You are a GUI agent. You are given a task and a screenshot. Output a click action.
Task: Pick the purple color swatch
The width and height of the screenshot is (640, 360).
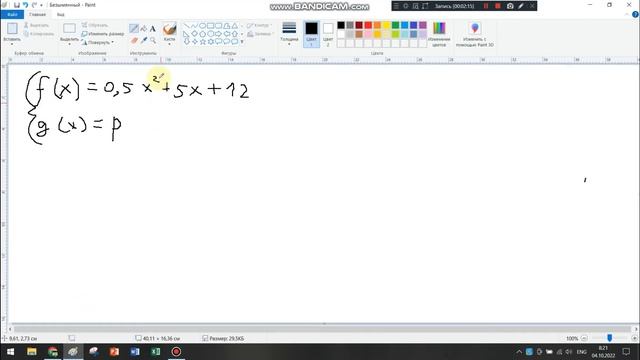[x=423, y=25]
